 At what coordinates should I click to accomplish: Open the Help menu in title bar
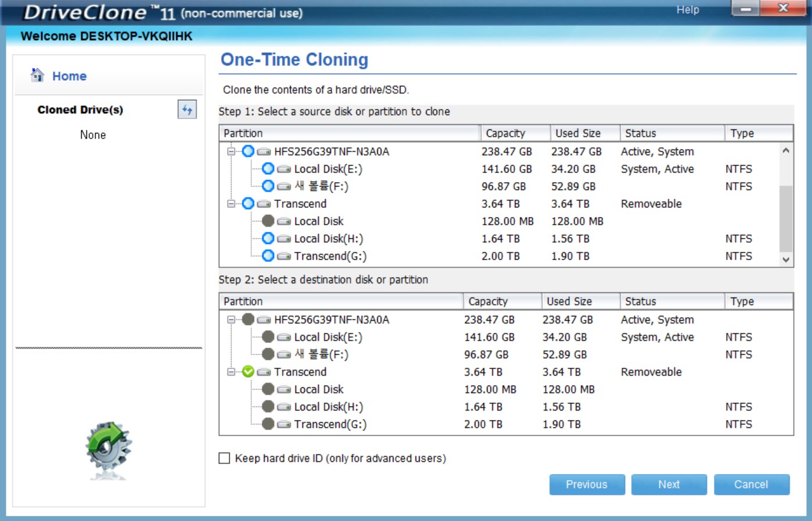[688, 10]
